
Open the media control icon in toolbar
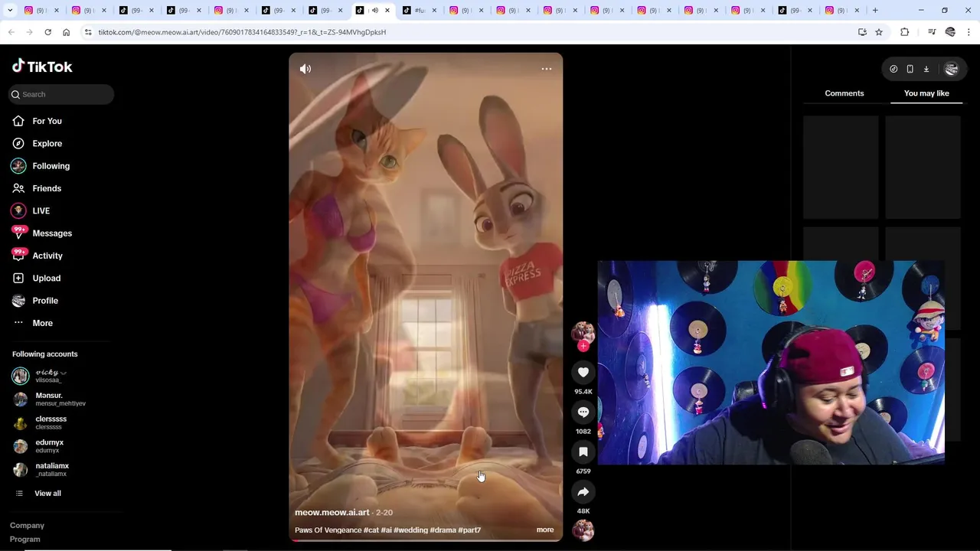click(932, 32)
